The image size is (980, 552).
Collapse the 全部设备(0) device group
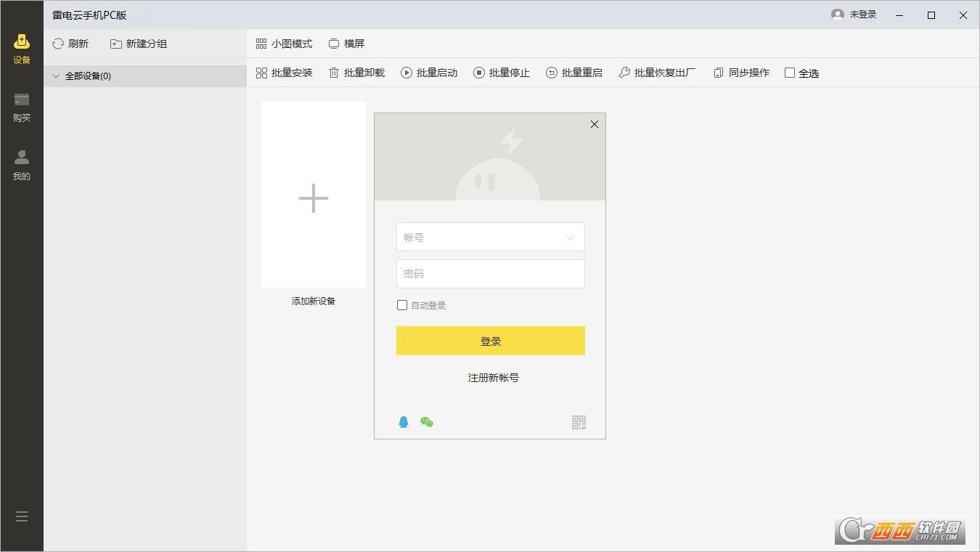tap(56, 76)
